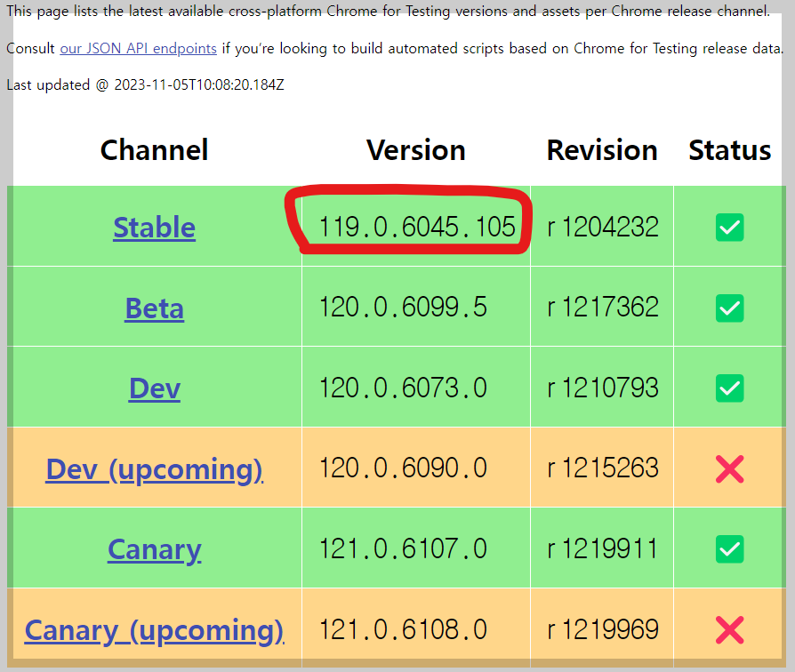
Task: Click the green checkmark in Stable row
Action: click(729, 227)
